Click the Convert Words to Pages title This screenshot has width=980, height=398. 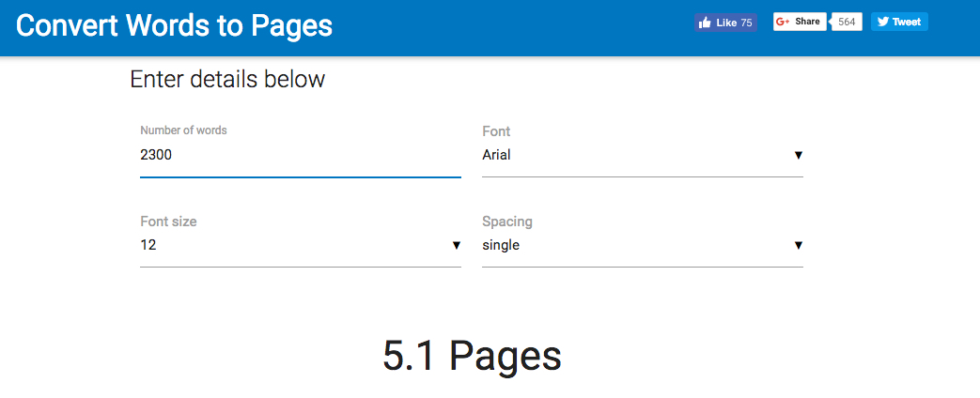tap(175, 25)
